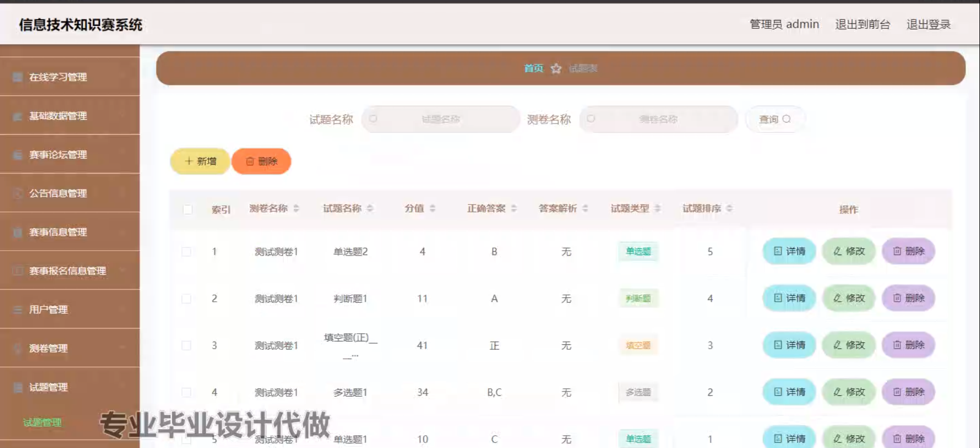The image size is (980, 448).
Task: Collapse 试题管理 menu arrow
Action: pos(122,386)
